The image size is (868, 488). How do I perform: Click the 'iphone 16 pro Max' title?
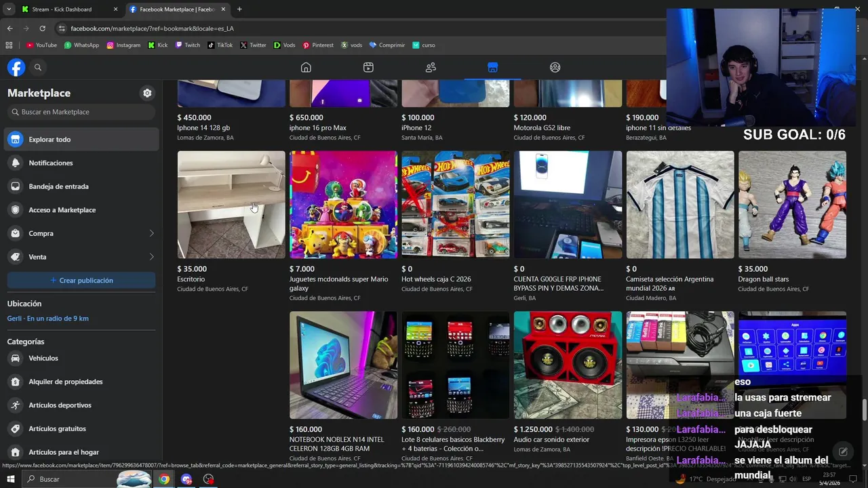coord(318,127)
